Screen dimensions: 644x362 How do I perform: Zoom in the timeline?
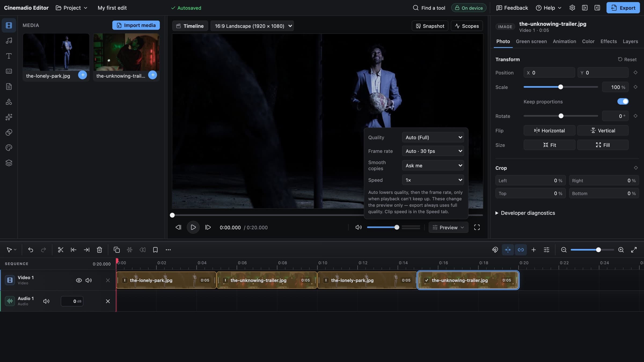click(621, 250)
